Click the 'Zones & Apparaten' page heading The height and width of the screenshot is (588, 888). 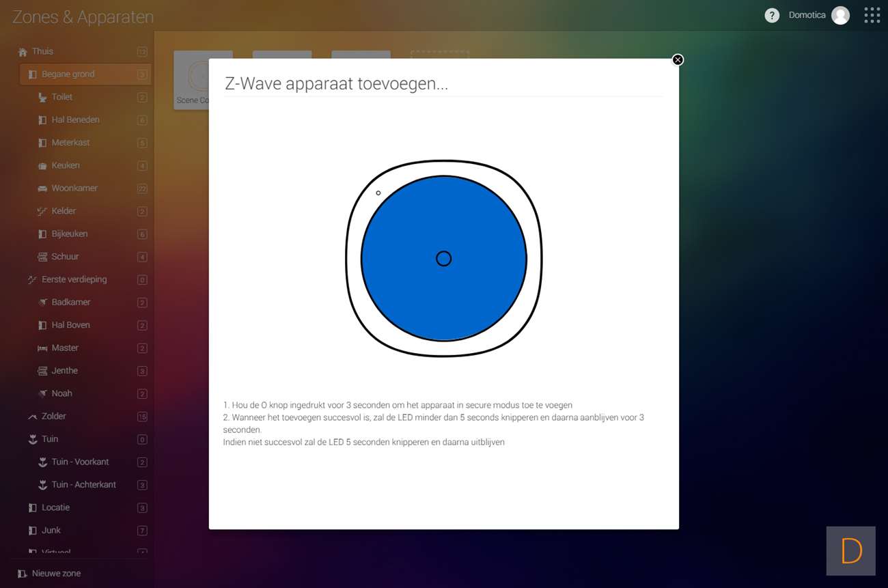coord(83,17)
